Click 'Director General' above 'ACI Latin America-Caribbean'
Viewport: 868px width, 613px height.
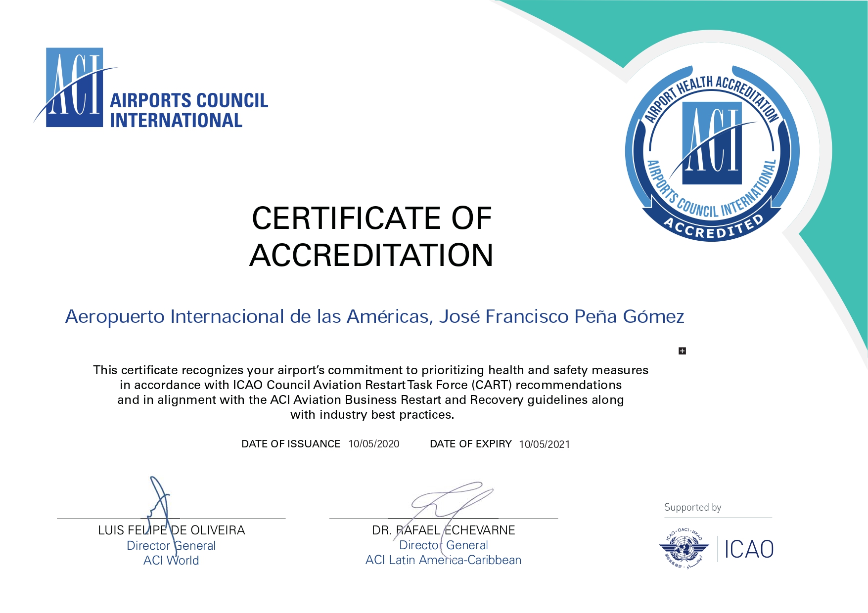pyautogui.click(x=444, y=545)
